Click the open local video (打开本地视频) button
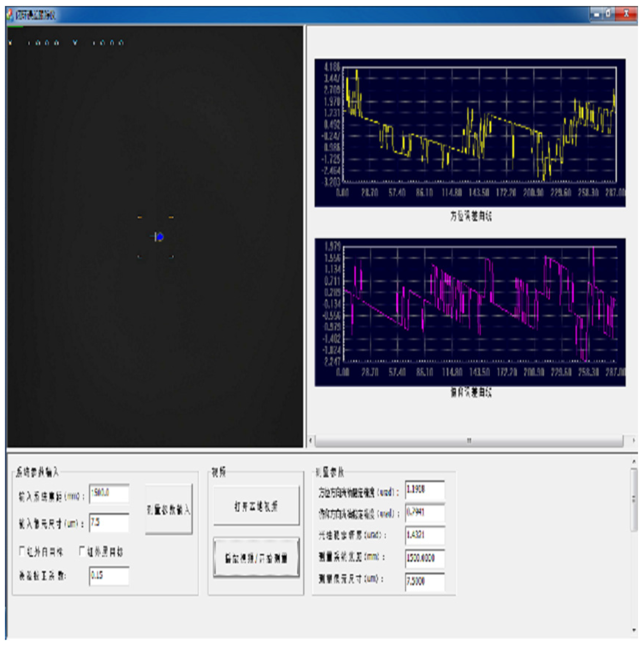Viewport: 644px width, 647px height. click(256, 506)
